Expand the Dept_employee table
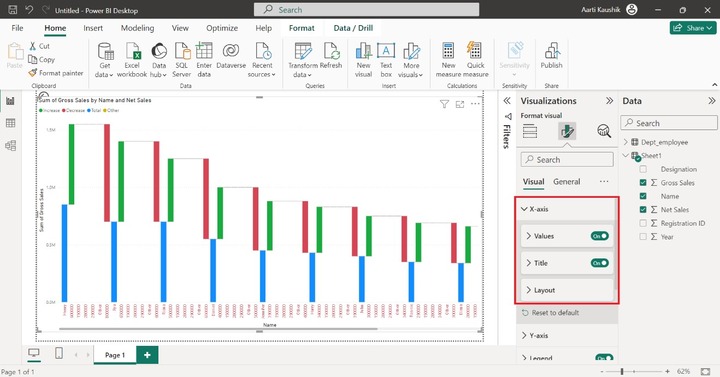Image resolution: width=720 pixels, height=377 pixels. point(625,142)
